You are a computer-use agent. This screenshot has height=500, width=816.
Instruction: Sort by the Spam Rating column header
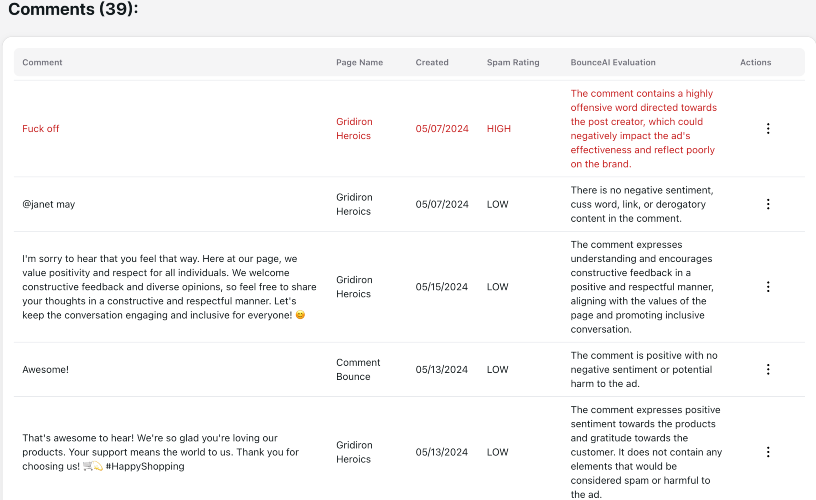(513, 62)
